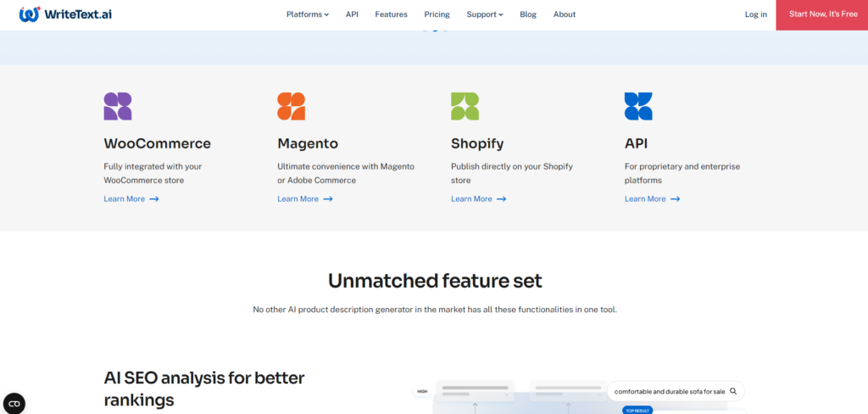The image size is (868, 414).
Task: Open the API card heading
Action: (x=636, y=143)
